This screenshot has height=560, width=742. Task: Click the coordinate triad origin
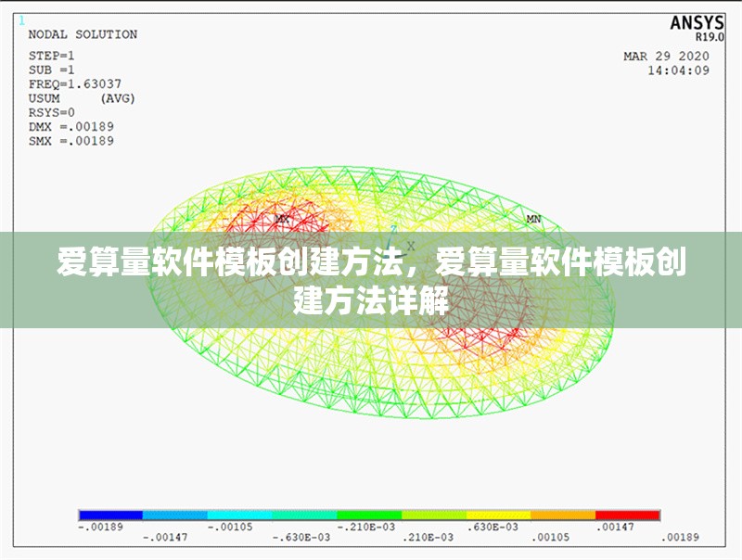coord(388,258)
